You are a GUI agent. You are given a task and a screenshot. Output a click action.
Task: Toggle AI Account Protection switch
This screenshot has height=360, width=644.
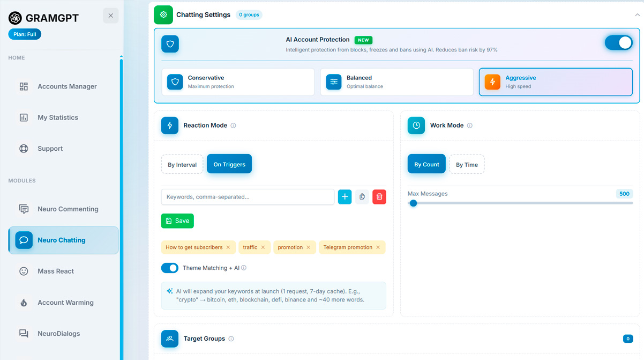619,43
